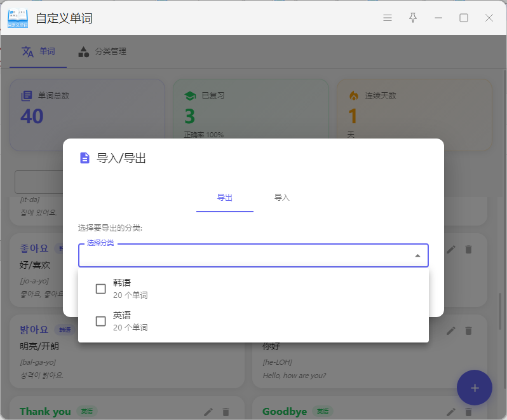Go to the 单词 main tab
This screenshot has height=420, width=507.
[x=38, y=51]
